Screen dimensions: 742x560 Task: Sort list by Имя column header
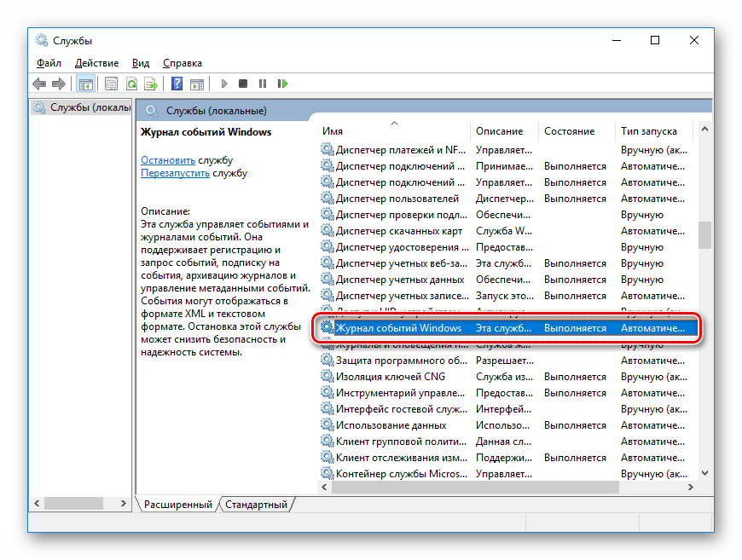pos(333,131)
